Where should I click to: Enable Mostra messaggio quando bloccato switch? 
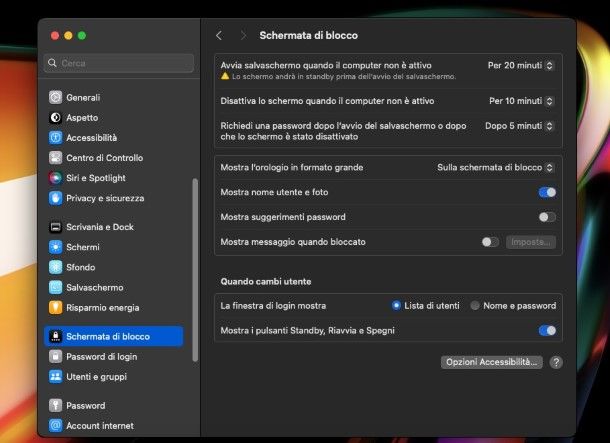490,242
